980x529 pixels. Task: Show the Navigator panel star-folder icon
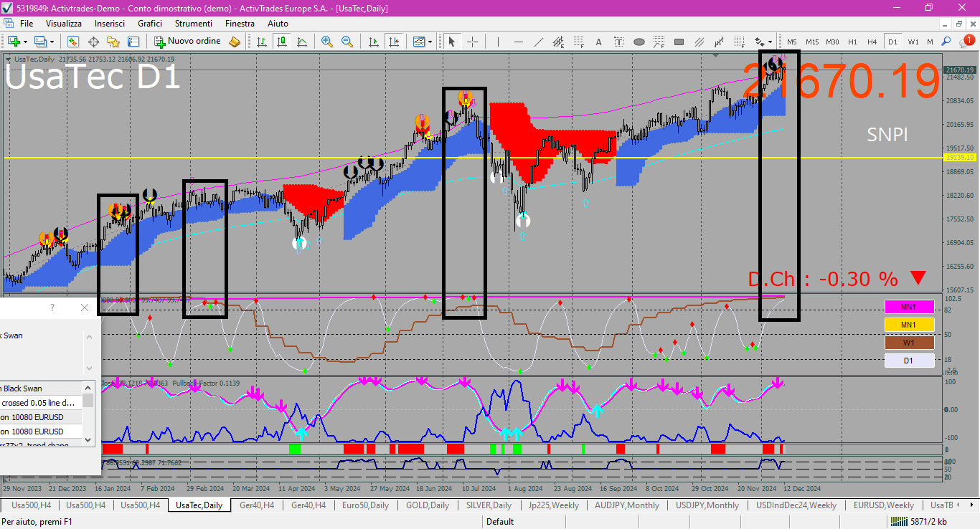113,42
